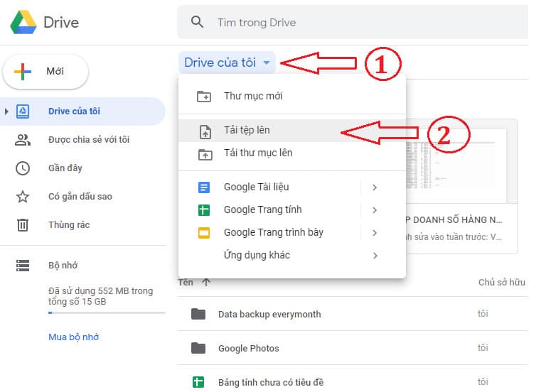Click the Chủ sở hữu column header
Image resolution: width=536 pixels, height=392 pixels.
pos(501,283)
